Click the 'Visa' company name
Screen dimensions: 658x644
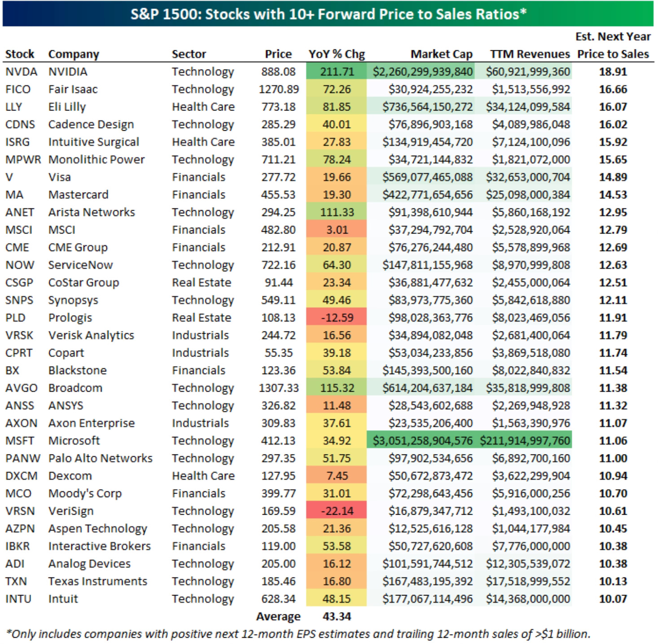[60, 177]
